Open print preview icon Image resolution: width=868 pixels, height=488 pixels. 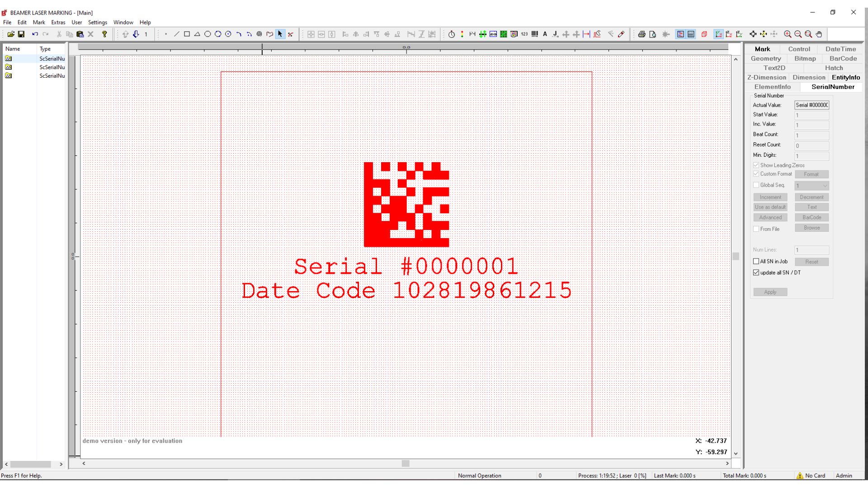click(x=652, y=34)
